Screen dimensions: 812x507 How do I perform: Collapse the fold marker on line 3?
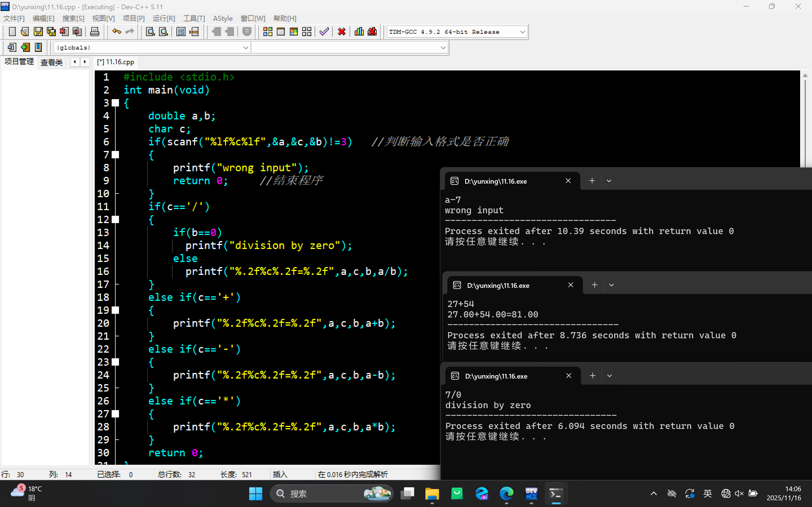coord(115,103)
